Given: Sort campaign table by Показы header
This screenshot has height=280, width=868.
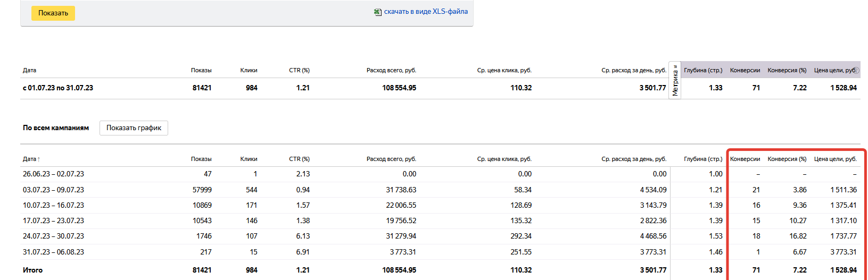Looking at the screenshot, I should pyautogui.click(x=201, y=159).
